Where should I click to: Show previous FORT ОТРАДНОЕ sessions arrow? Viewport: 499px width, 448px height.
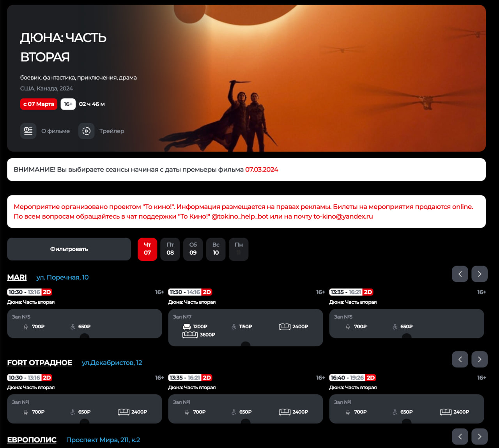pos(460,359)
